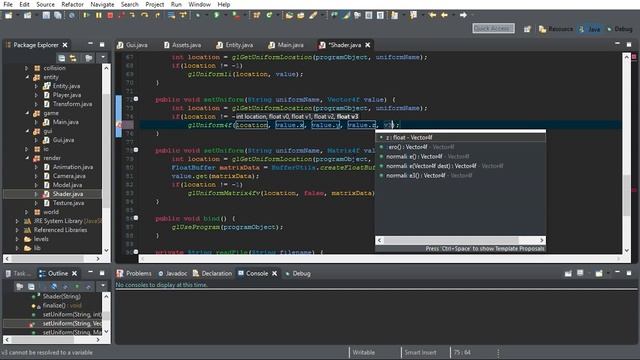Screen dimensions: 640x360
Task: Click the New Java Package toolbar icon
Action: [257, 15]
